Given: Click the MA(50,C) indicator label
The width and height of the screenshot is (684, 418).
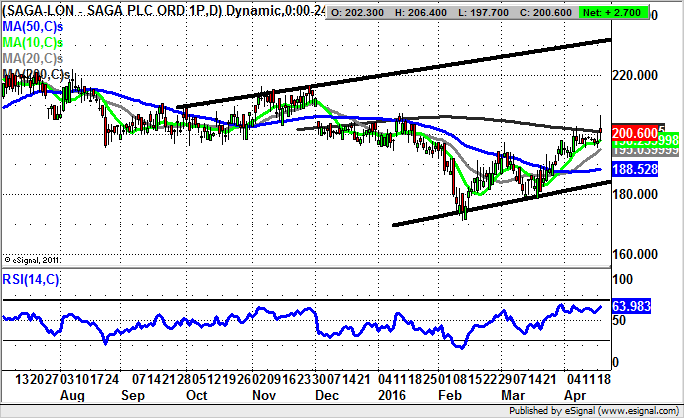Looking at the screenshot, I should click(34, 31).
